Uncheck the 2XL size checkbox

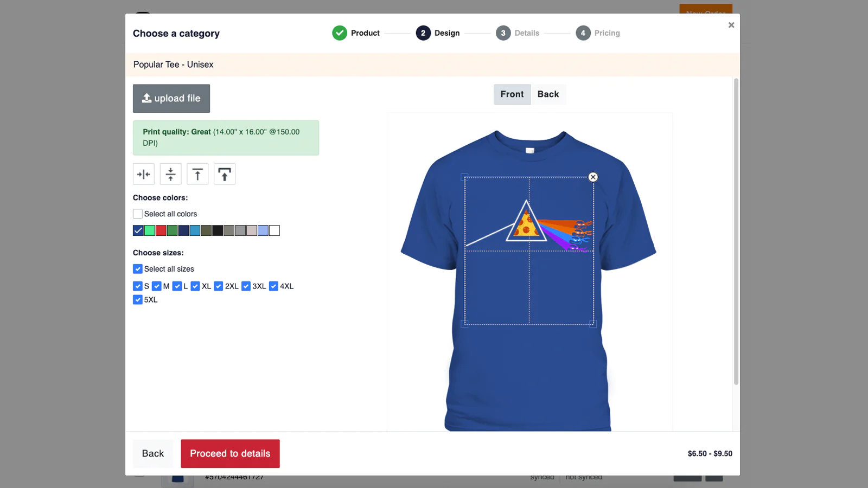tap(219, 286)
